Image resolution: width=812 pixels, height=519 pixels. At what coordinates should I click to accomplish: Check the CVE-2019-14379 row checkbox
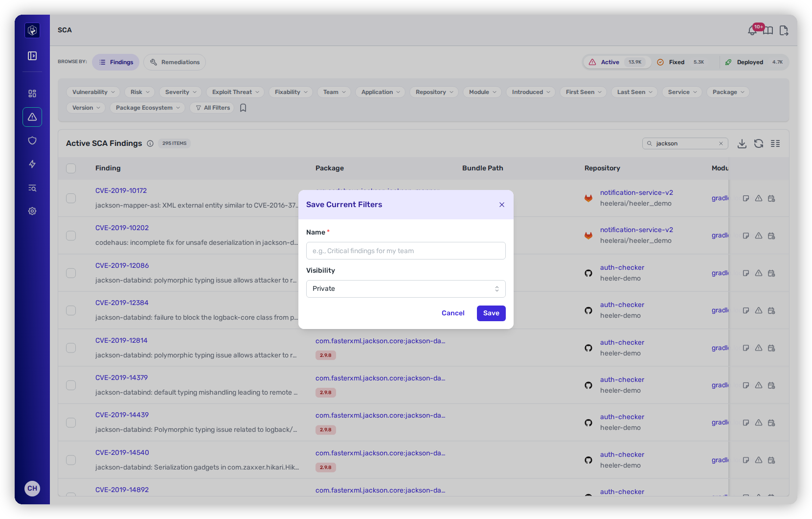coord(71,385)
